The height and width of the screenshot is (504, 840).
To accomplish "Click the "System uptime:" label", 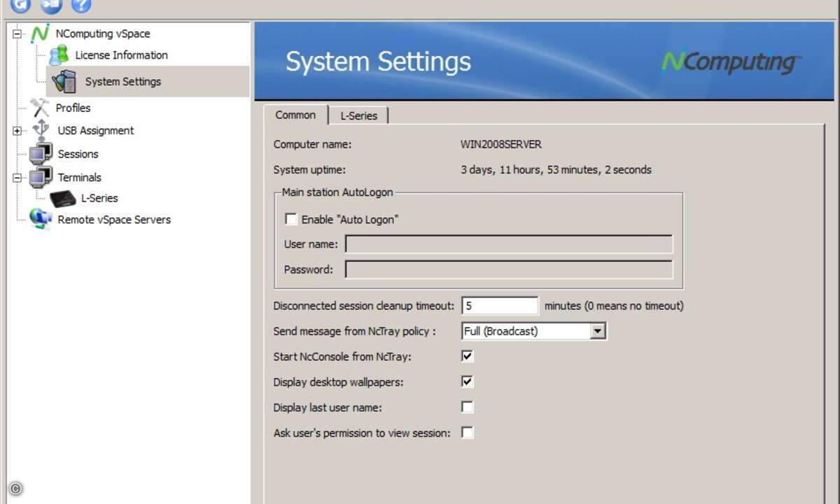I will click(309, 169).
